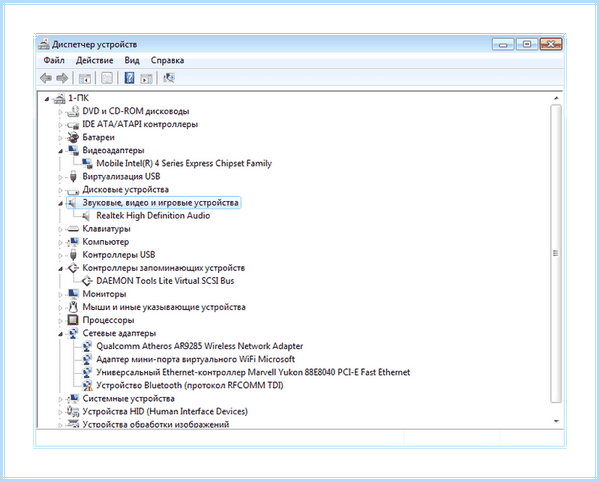The image size is (600, 482).
Task: Select the Сетевые адаптеры label
Action: tap(119, 333)
